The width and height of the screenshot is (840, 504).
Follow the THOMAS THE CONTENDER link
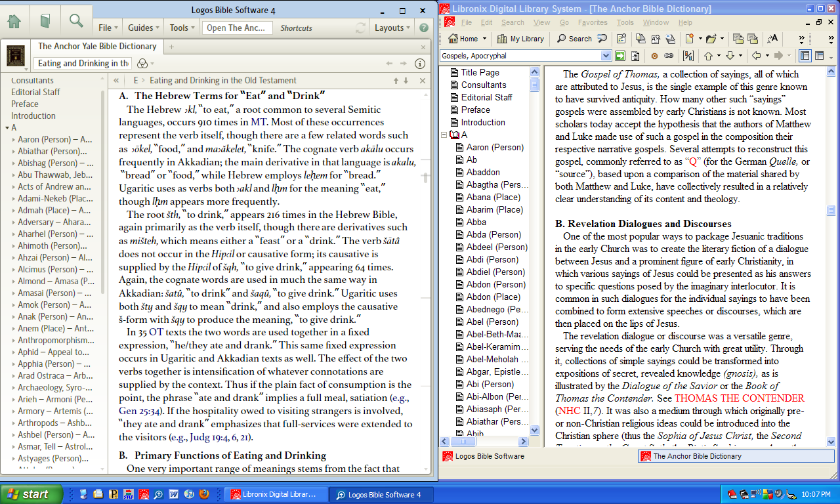click(739, 398)
